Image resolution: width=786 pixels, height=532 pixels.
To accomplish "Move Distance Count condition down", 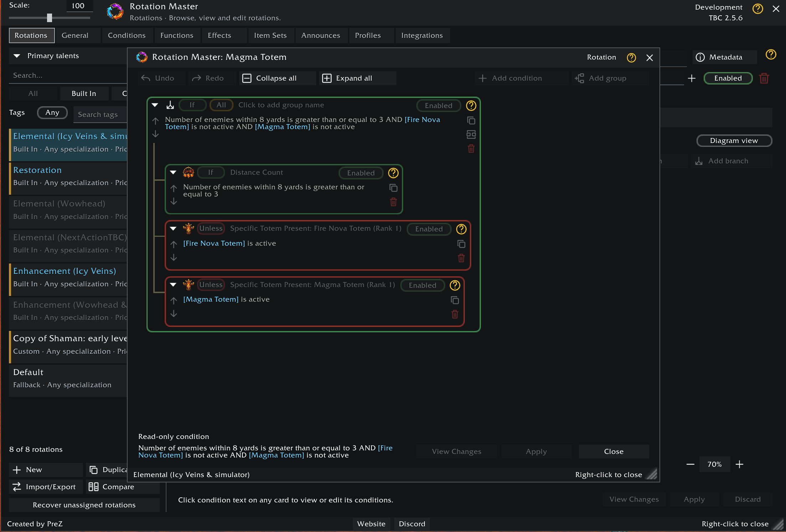I will (x=174, y=201).
